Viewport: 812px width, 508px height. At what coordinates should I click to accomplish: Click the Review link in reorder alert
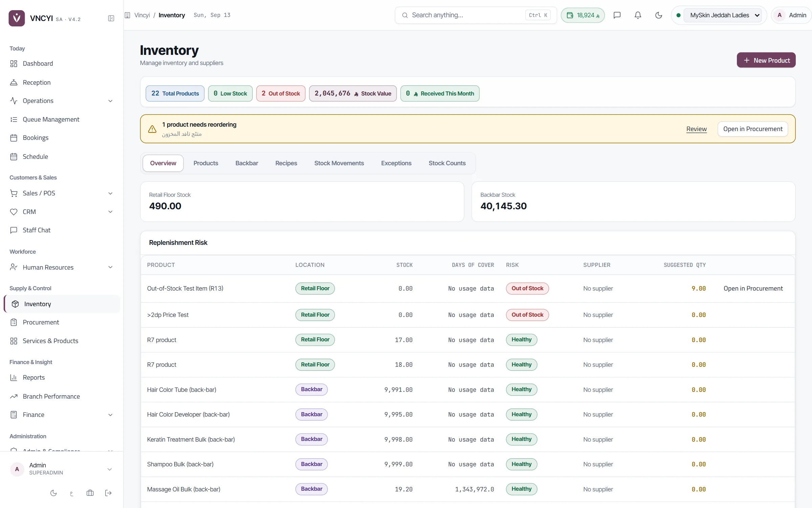coord(696,129)
